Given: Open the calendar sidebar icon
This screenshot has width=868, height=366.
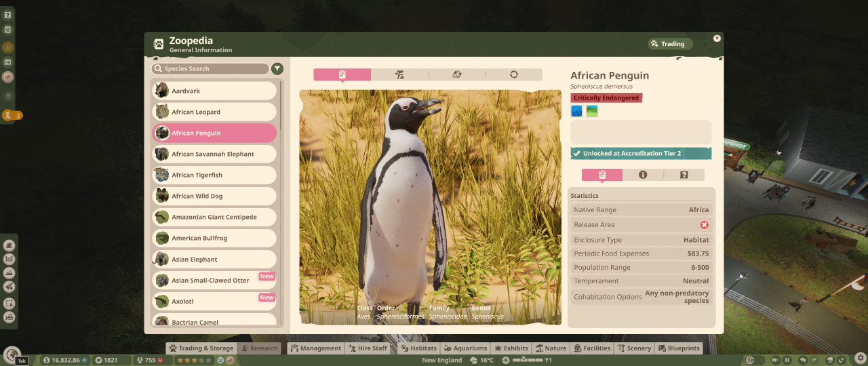Looking at the screenshot, I should [x=7, y=62].
